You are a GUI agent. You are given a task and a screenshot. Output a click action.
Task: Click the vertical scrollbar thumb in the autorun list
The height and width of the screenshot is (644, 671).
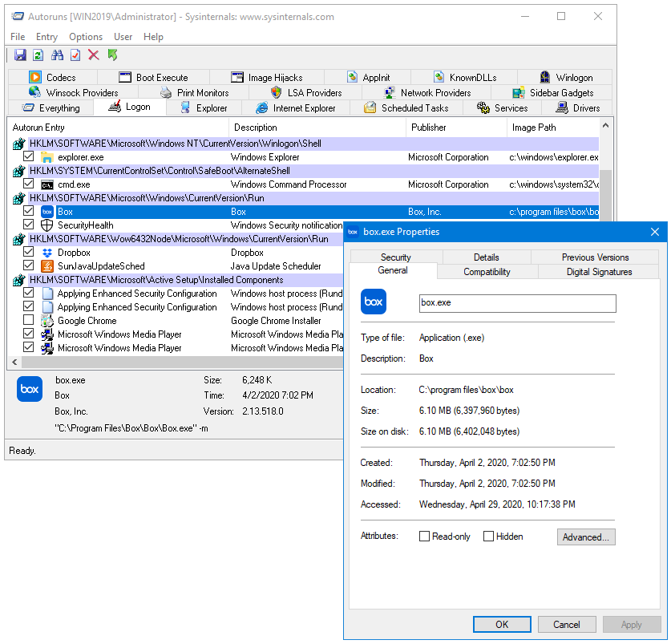(x=605, y=195)
